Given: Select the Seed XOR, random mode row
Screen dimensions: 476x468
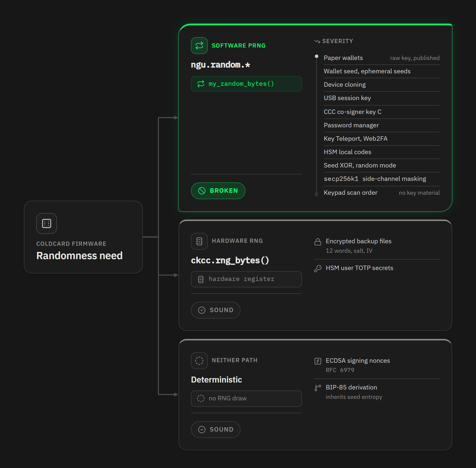Looking at the screenshot, I should pos(382,165).
